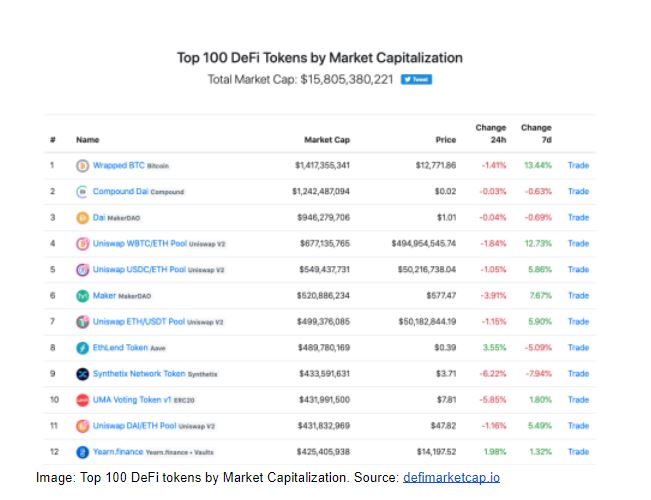The height and width of the screenshot is (500, 651).
Task: Sort table by Name column header
Action: [87, 140]
